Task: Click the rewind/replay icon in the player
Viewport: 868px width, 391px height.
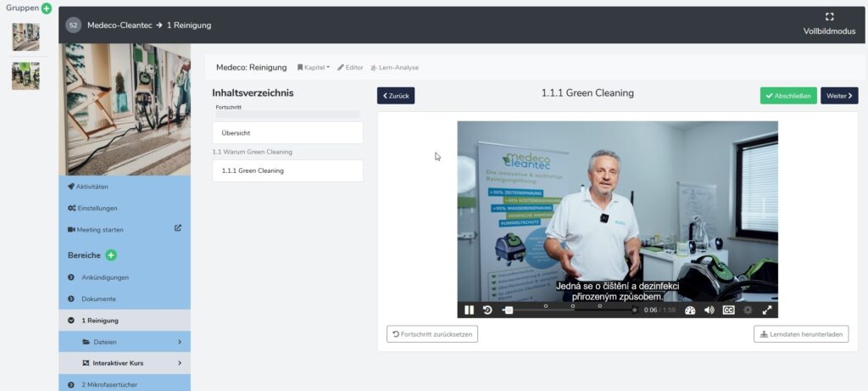Action: click(x=487, y=310)
